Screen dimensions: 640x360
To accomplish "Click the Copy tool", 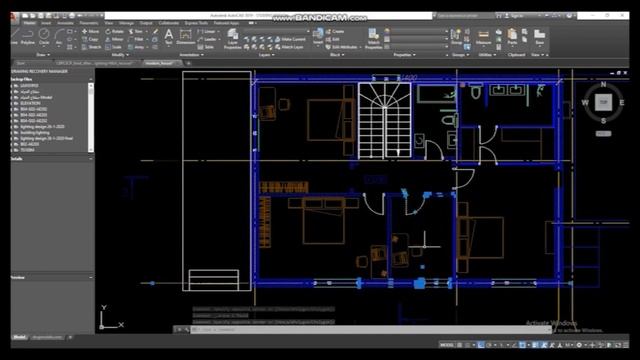I will pyautogui.click(x=90, y=39).
